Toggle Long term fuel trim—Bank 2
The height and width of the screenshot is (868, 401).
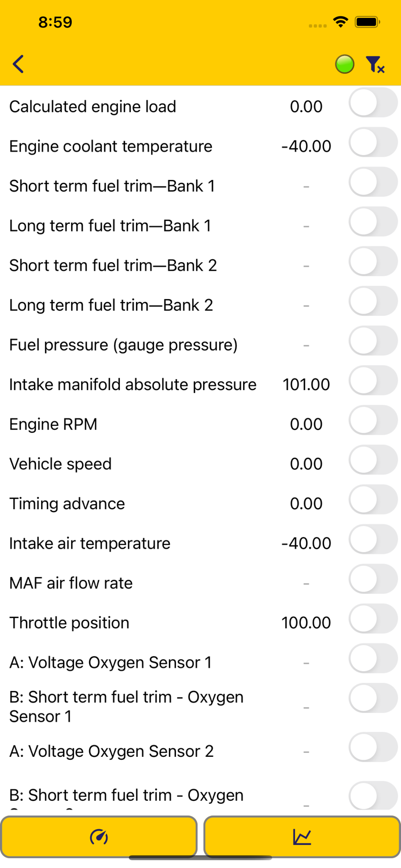pos(373,300)
